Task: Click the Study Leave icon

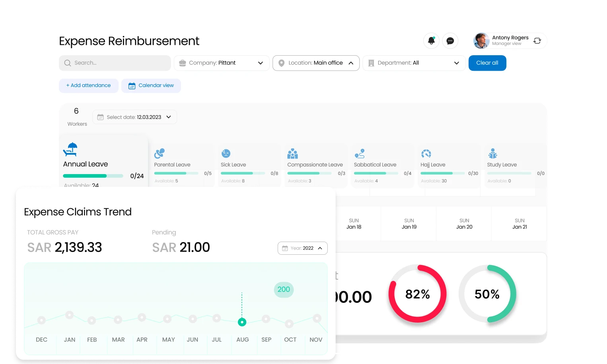Action: tap(492, 154)
